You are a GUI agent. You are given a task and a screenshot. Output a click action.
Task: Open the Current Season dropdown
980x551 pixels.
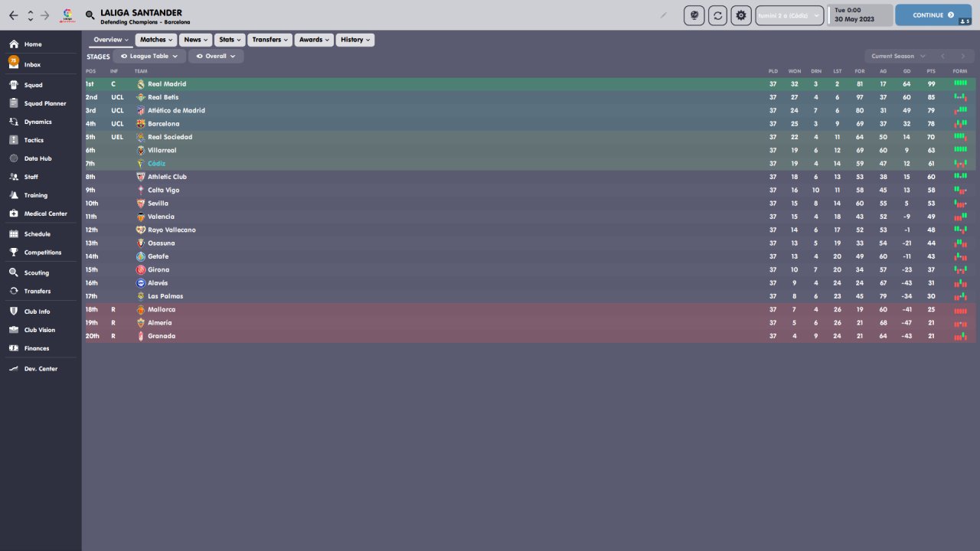898,56
